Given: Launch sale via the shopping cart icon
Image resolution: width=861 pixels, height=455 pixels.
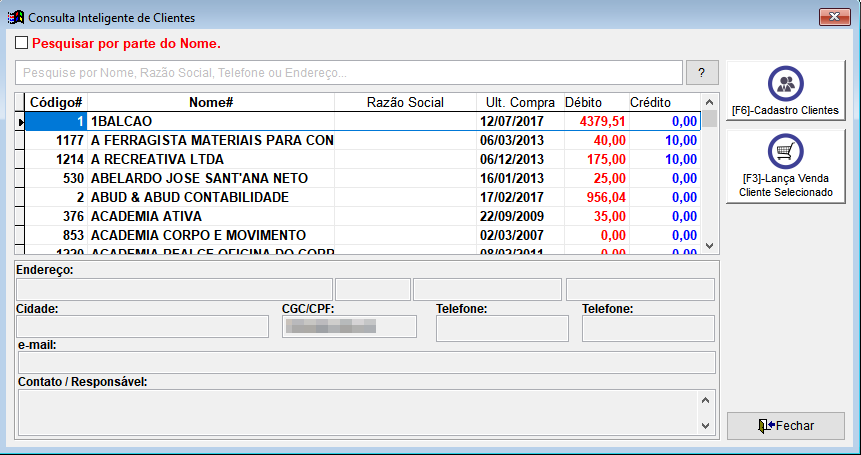Looking at the screenshot, I should (785, 151).
